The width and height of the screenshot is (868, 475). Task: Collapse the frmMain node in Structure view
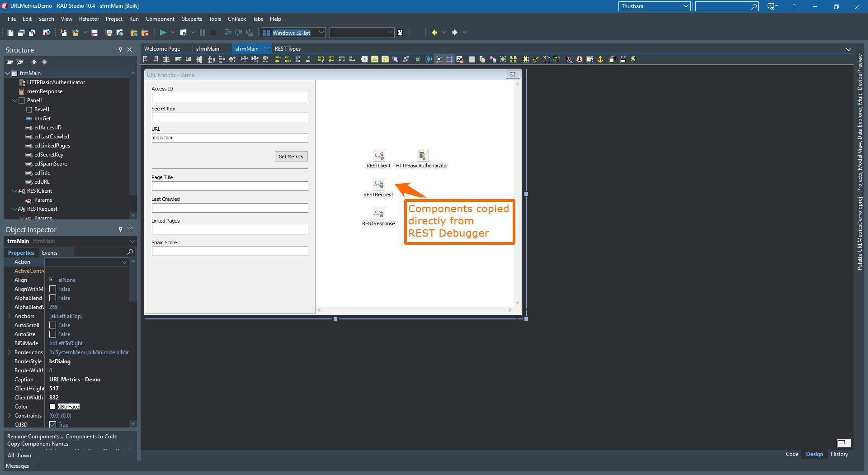click(7, 73)
